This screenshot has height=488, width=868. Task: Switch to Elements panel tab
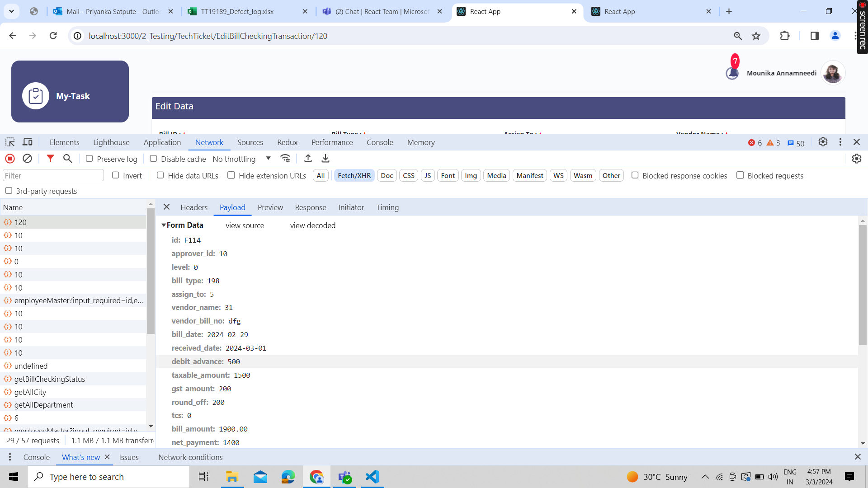[x=65, y=142]
